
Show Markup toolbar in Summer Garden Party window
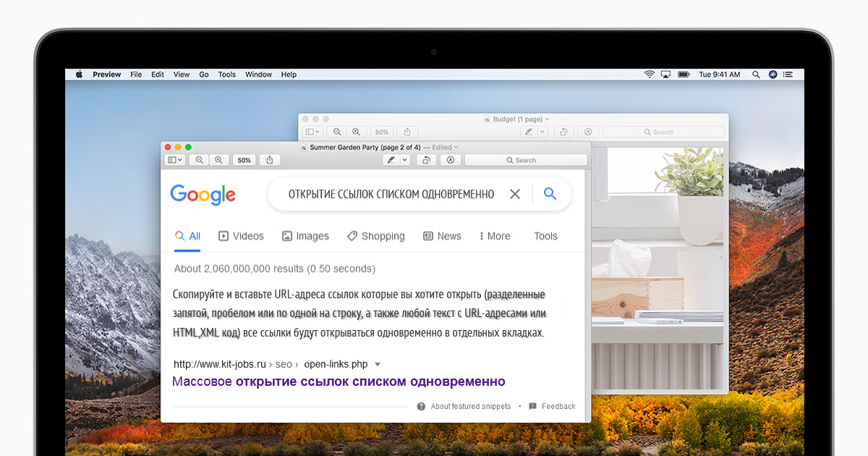tap(451, 160)
